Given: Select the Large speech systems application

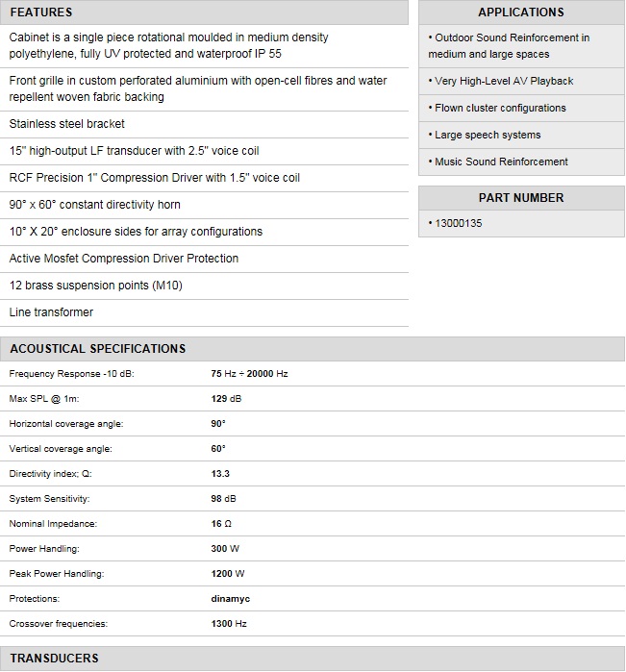Looking at the screenshot, I should click(488, 136).
